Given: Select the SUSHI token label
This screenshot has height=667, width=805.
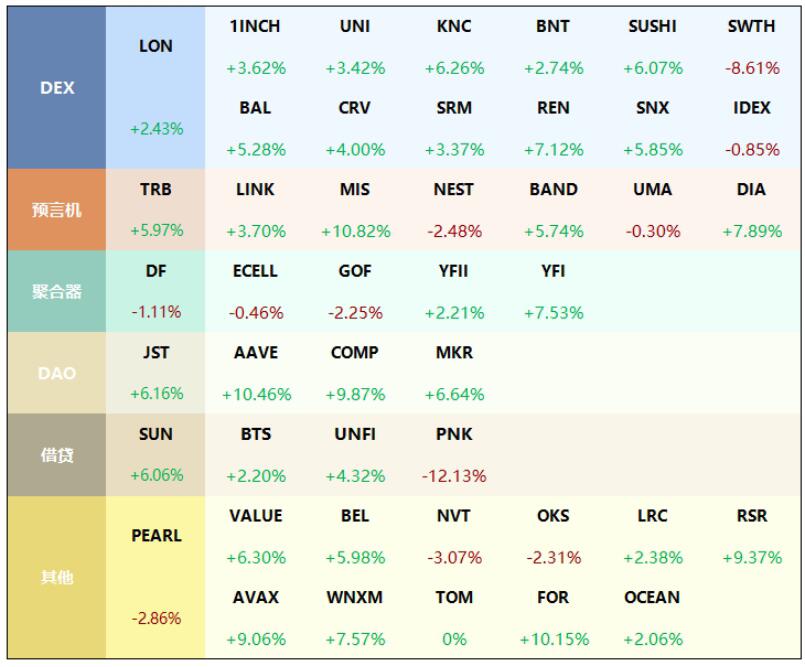Looking at the screenshot, I should click(652, 27).
